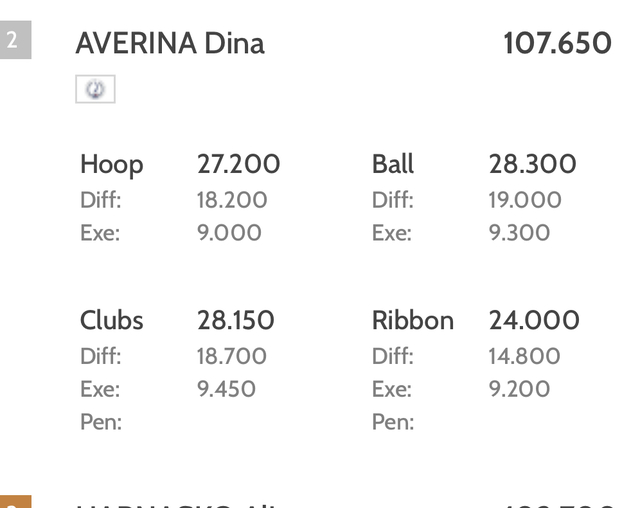Click the Pen: label under Ribbon
Viewport: 640px width, 508px height.
click(393, 422)
